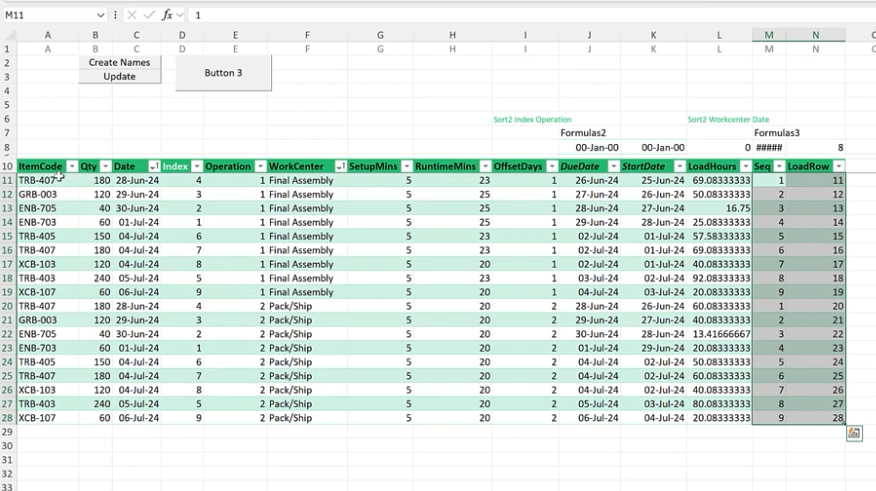Select Date cell 01-Jul-24 in row 14
The image size is (876, 491).
point(137,222)
